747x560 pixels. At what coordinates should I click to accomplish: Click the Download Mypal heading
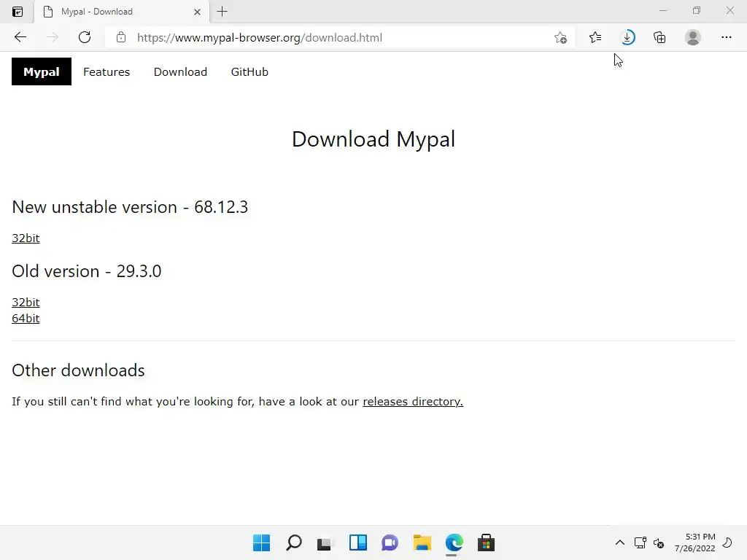click(373, 139)
